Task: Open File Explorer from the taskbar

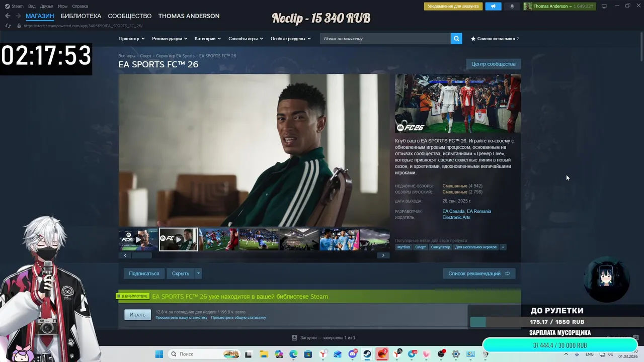Action: point(264,354)
